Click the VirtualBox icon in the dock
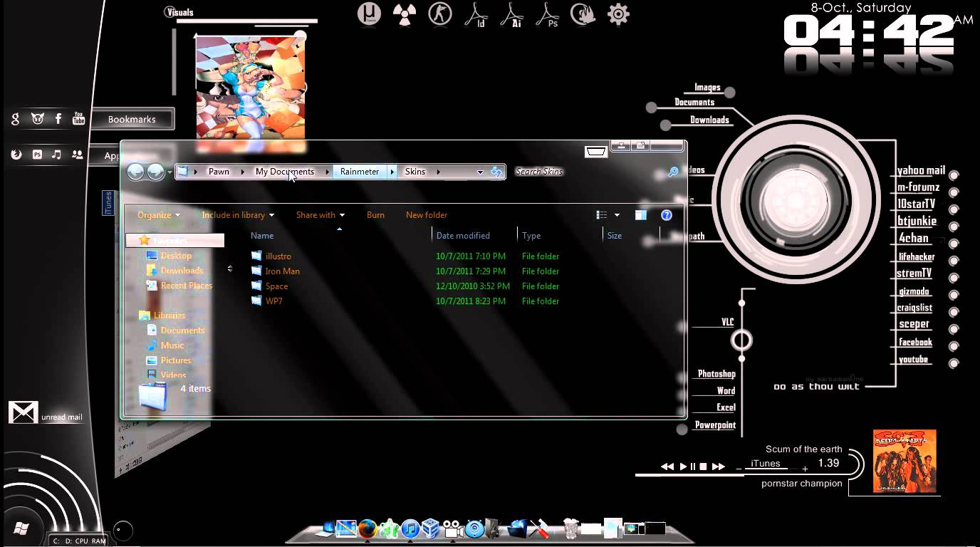This screenshot has width=980, height=547. click(x=431, y=529)
